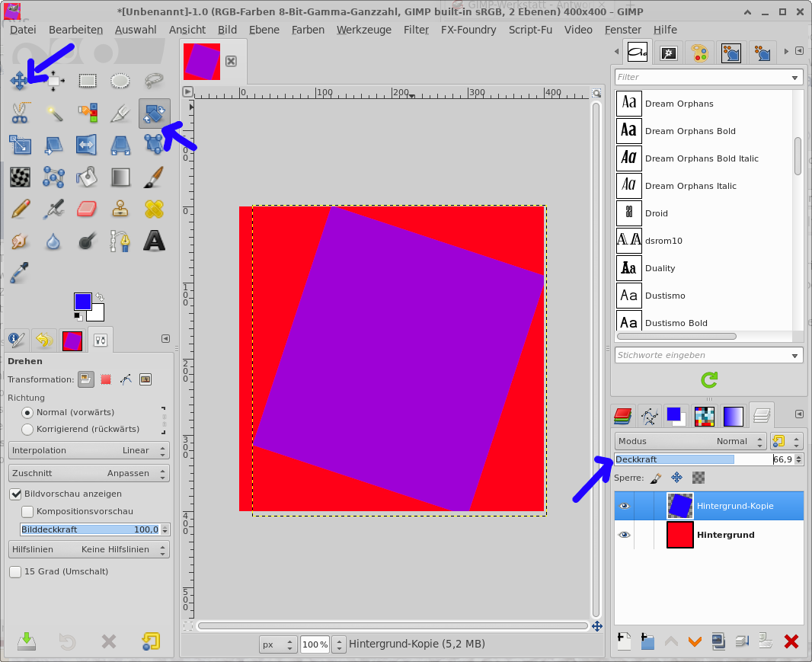The image size is (812, 662).
Task: Hide the Hintergrund-Kopie layer
Action: point(625,506)
